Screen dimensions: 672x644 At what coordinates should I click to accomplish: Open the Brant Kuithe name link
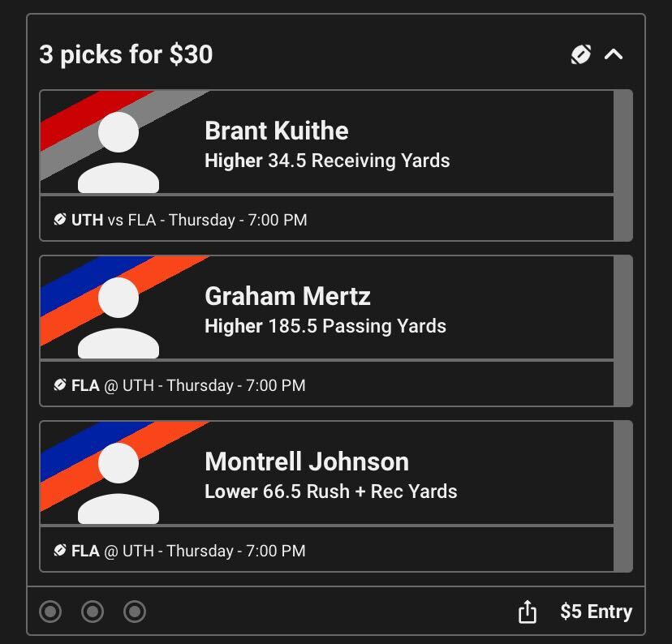click(277, 131)
